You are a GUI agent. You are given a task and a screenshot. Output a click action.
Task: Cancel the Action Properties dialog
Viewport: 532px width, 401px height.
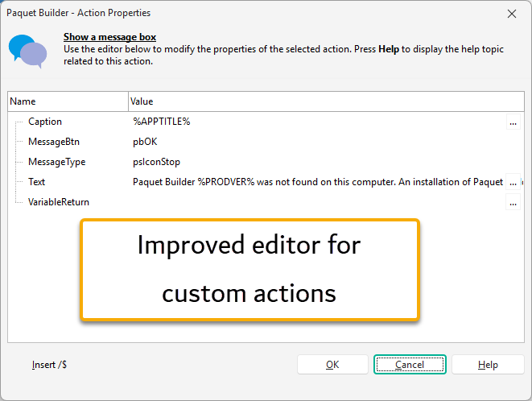(x=410, y=365)
